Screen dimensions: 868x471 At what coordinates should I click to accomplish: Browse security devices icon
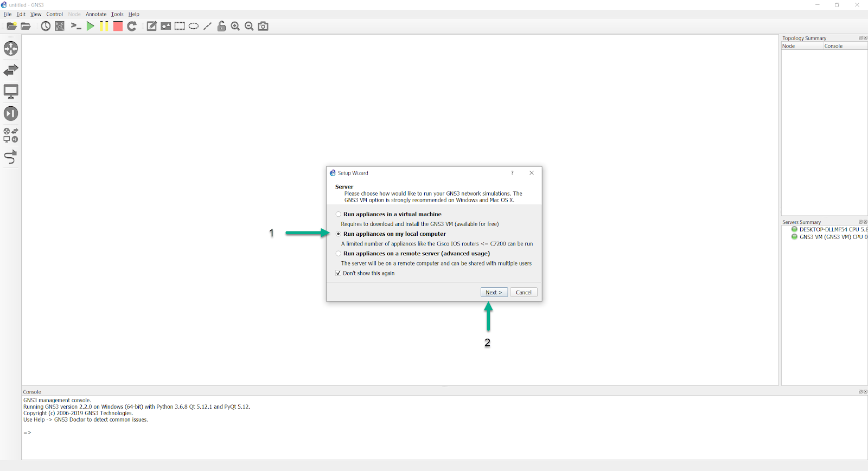coord(11,113)
